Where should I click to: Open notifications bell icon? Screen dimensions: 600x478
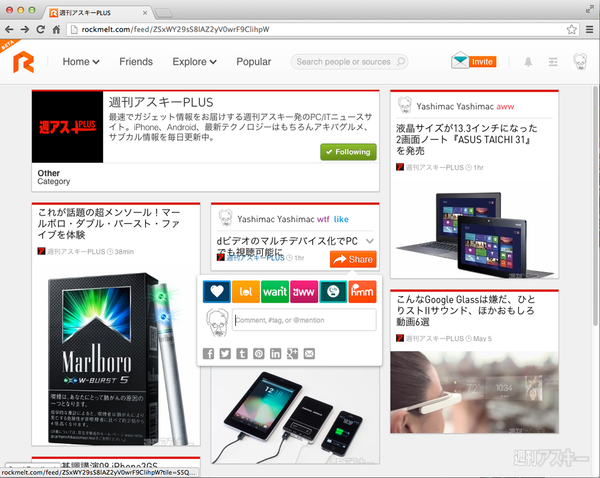click(x=528, y=62)
